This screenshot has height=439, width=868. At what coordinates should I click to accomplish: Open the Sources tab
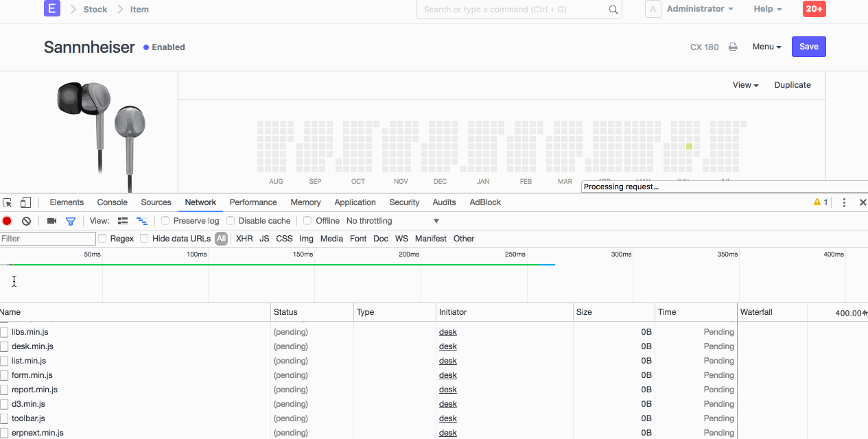click(x=156, y=202)
